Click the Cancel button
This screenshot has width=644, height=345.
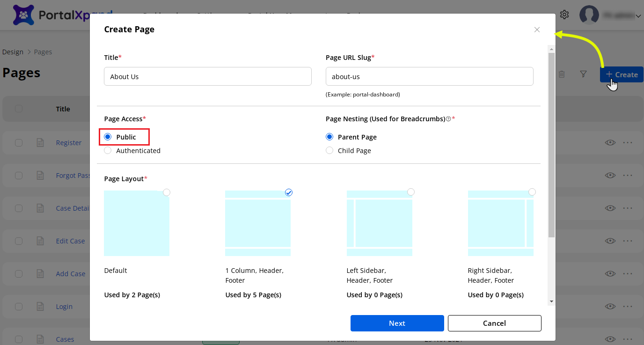[x=494, y=323]
